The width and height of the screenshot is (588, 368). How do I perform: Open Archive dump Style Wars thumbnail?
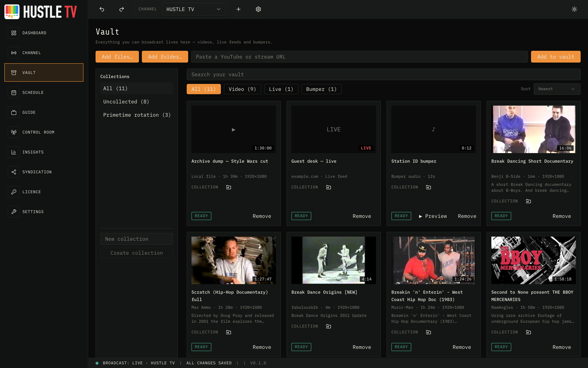point(234,129)
